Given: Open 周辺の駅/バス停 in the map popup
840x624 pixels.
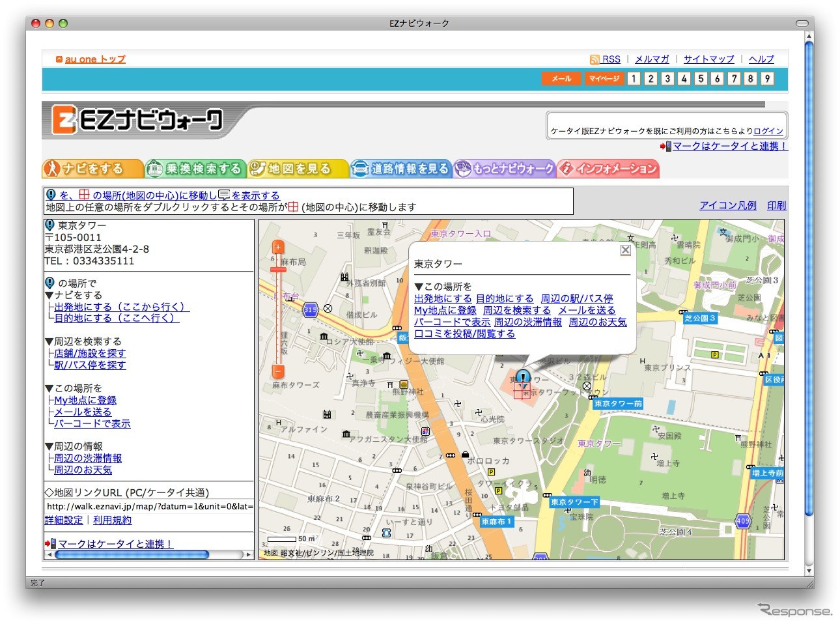Looking at the screenshot, I should [x=577, y=298].
